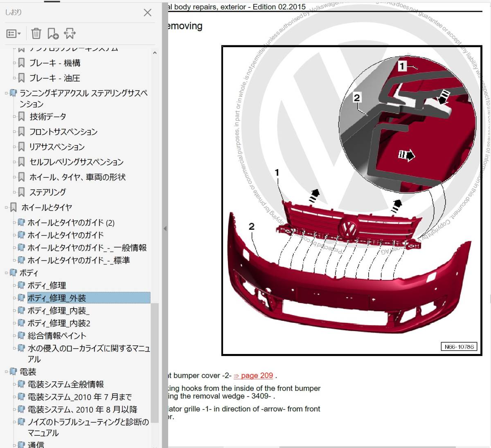Open the ボディ_修理_内装2 bookmark

click(59, 323)
